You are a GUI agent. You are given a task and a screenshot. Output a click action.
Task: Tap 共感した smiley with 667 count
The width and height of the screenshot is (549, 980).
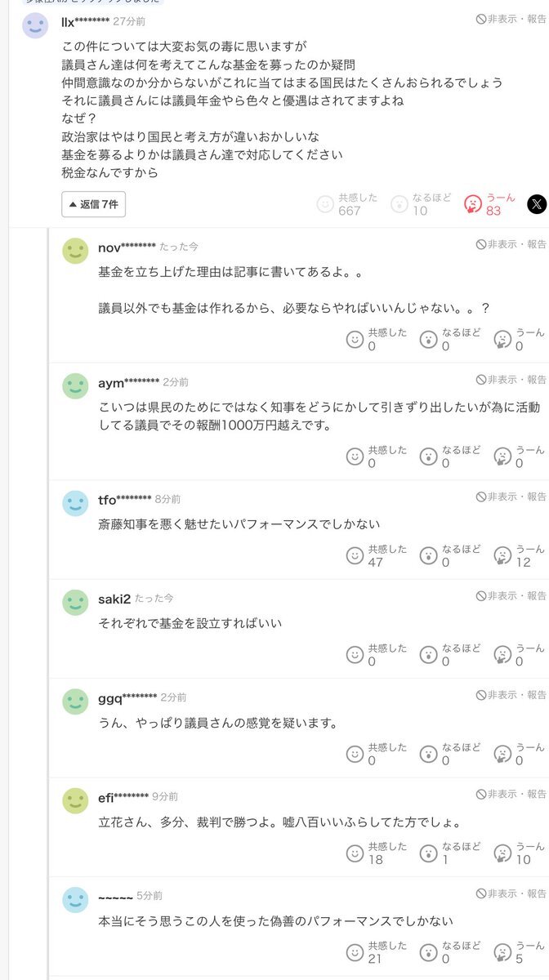pos(325,204)
